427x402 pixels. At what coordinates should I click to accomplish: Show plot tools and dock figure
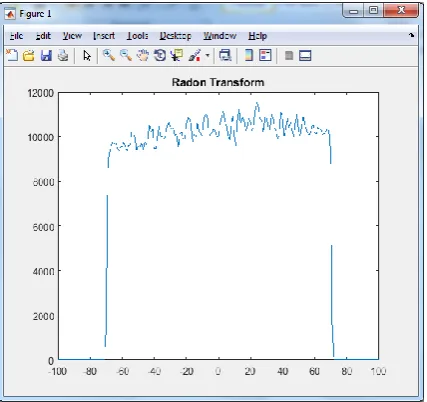pyautogui.click(x=305, y=55)
